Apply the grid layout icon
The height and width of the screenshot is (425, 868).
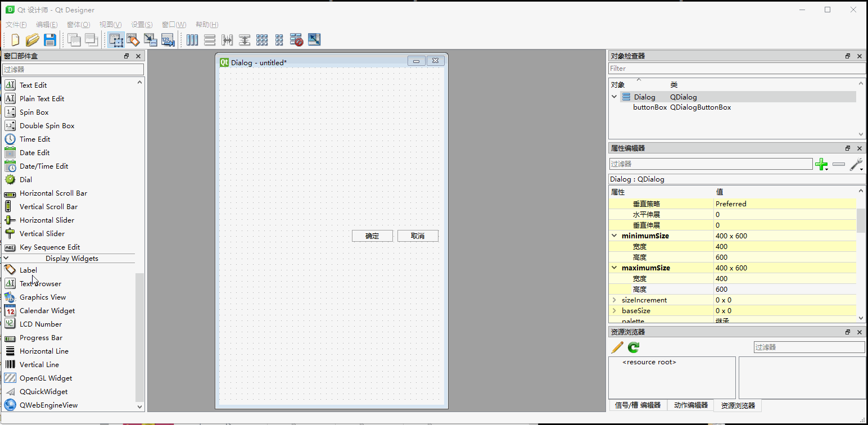pyautogui.click(x=262, y=39)
